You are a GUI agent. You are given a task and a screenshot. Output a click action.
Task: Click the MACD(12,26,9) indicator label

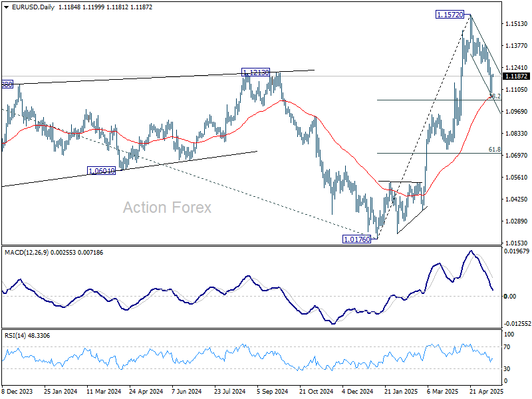[x=27, y=253]
